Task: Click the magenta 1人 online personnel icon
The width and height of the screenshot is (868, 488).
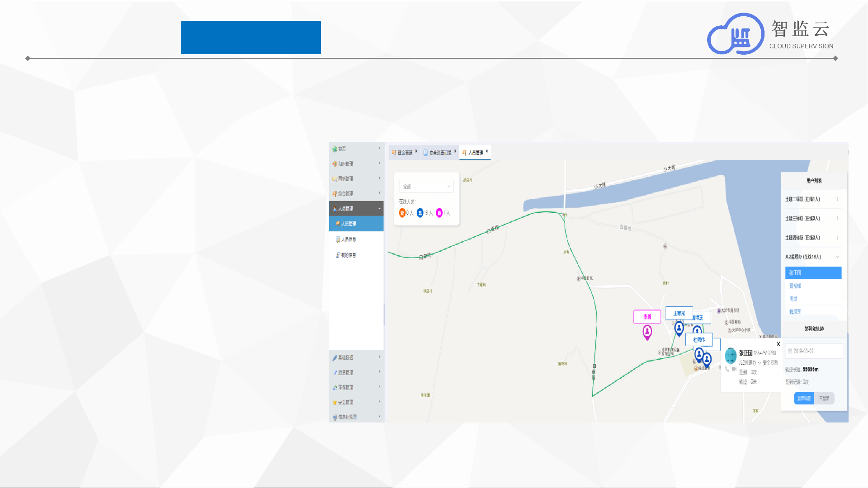Action: click(x=439, y=213)
